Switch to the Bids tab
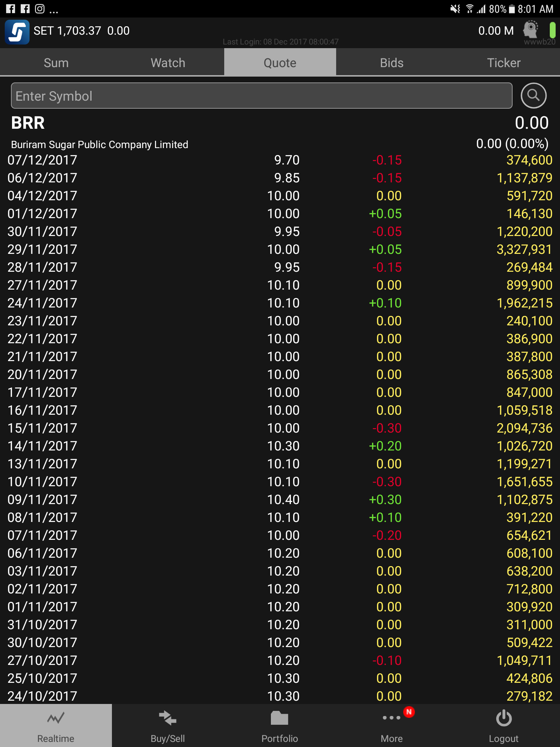 pos(392,63)
